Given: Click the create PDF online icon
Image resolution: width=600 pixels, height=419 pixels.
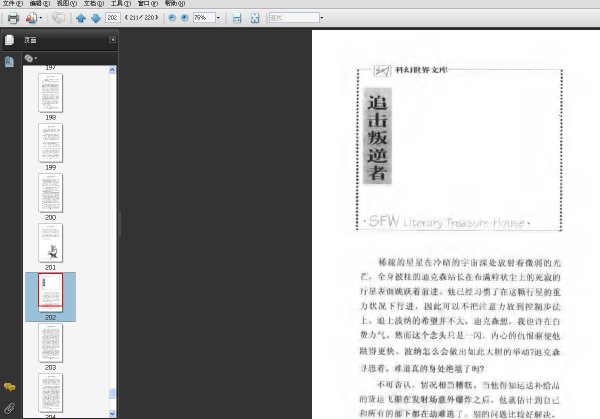Looking at the screenshot, I should pos(31,18).
